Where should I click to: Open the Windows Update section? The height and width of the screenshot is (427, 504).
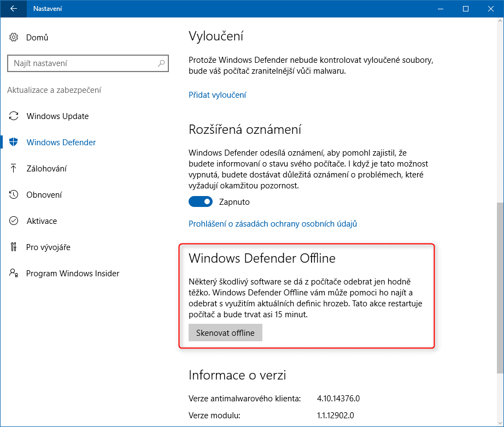(57, 116)
